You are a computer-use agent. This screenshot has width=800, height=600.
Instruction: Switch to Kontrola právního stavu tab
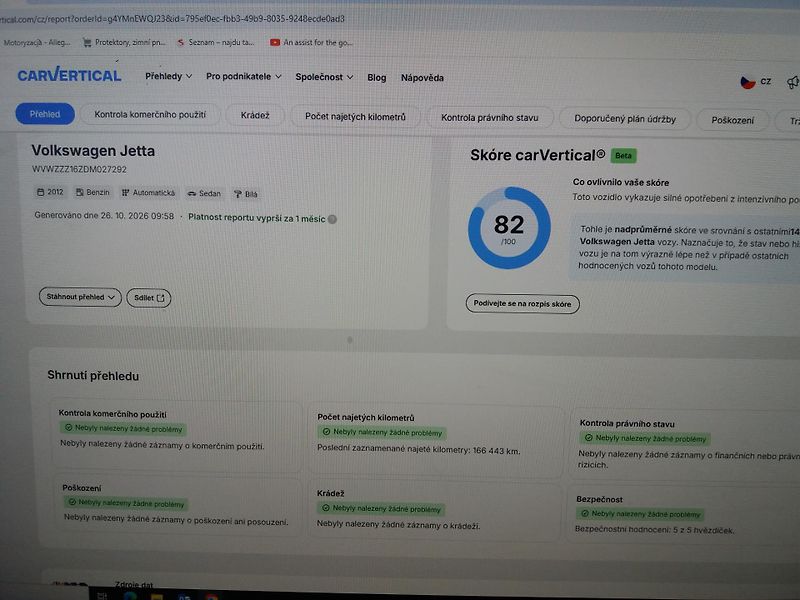(x=489, y=118)
